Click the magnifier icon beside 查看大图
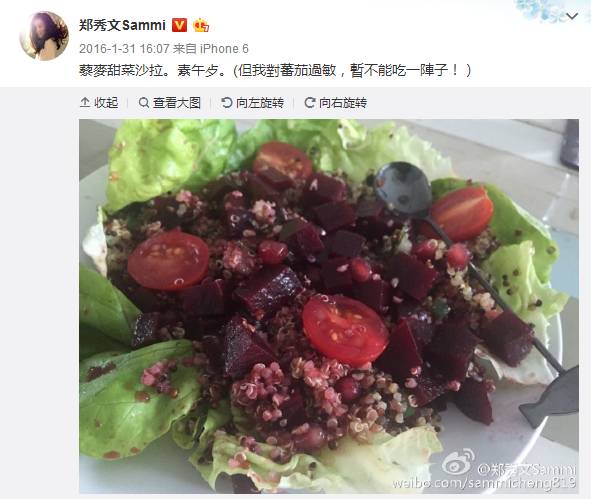The image size is (591, 499). pos(144,103)
